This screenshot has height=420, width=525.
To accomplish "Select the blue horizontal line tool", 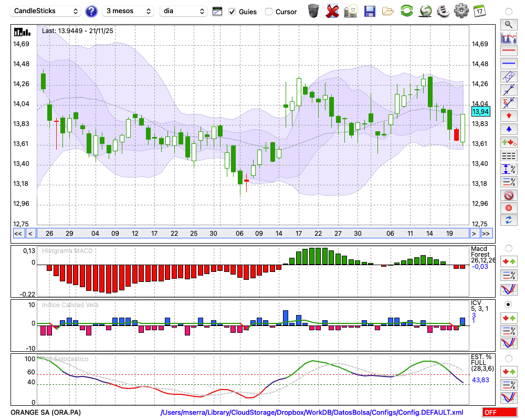I will tap(508, 64).
